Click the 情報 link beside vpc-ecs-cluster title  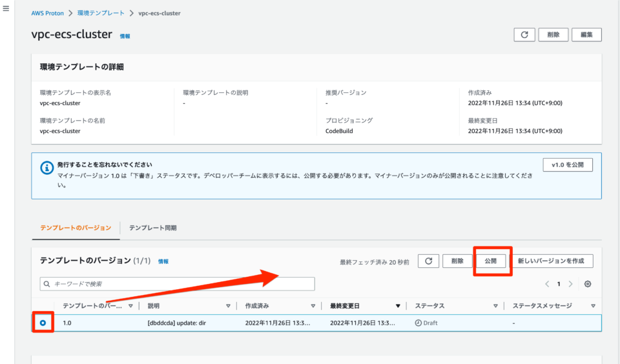[125, 36]
